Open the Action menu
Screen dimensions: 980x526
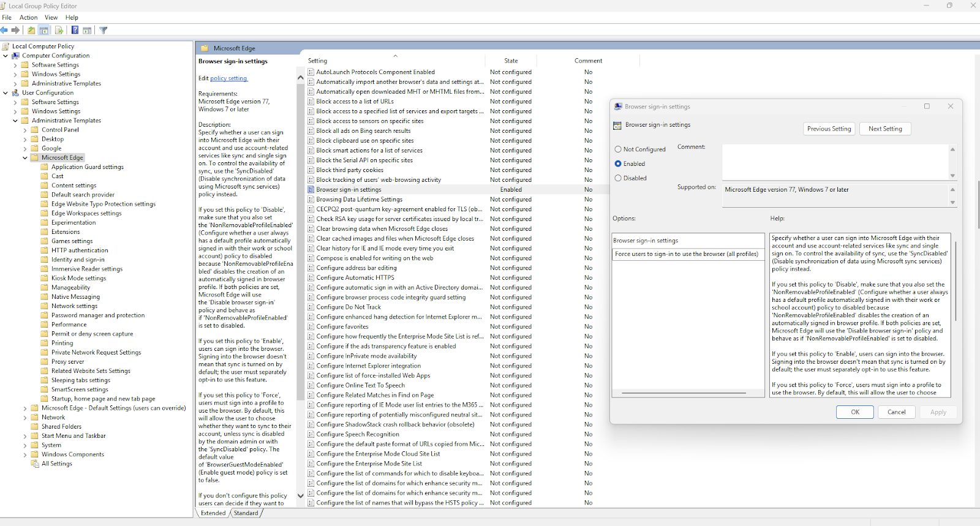coord(29,18)
